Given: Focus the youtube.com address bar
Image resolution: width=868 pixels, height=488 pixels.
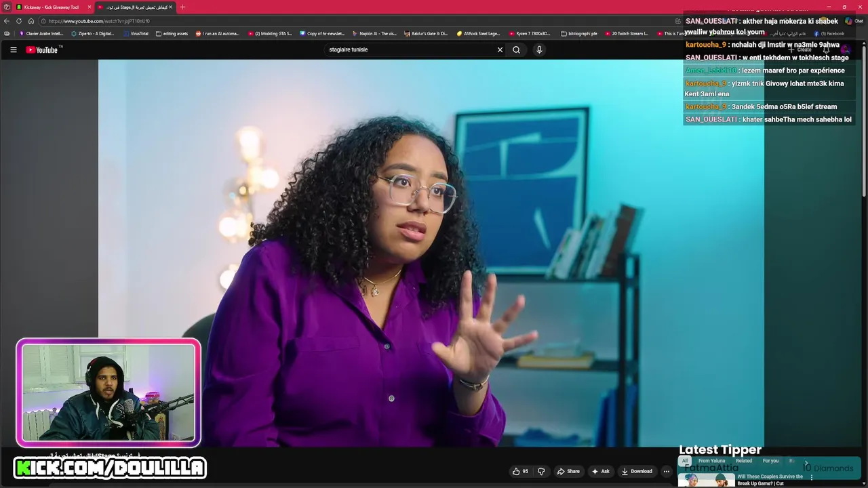Looking at the screenshot, I should point(359,21).
